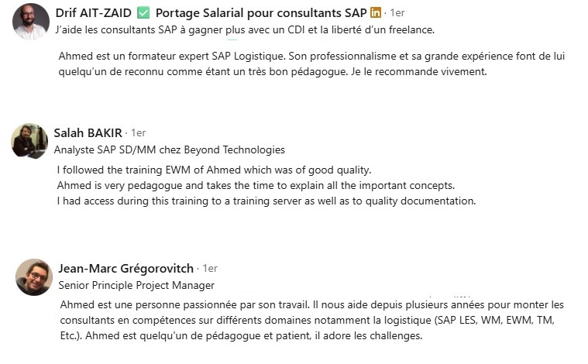Viewport: 588px width, 364px height.
Task: Open the Drif AIT-ZAID name link
Action: (94, 13)
